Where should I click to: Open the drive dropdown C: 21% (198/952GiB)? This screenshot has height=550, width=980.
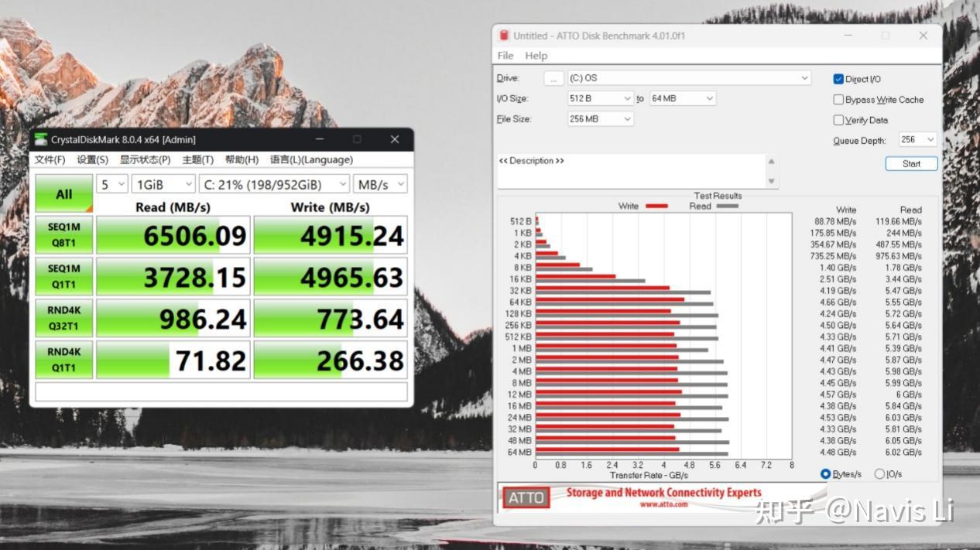(274, 184)
